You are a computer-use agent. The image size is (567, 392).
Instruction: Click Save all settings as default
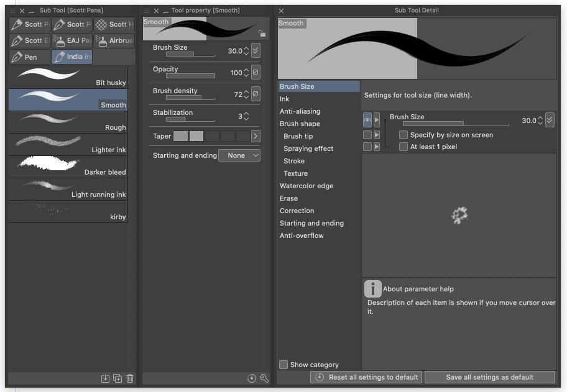[490, 377]
